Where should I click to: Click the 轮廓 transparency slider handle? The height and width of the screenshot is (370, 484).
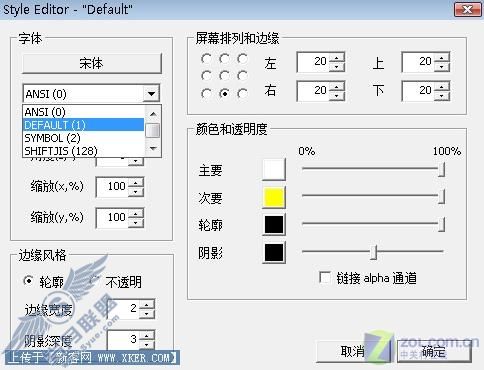coord(441,224)
